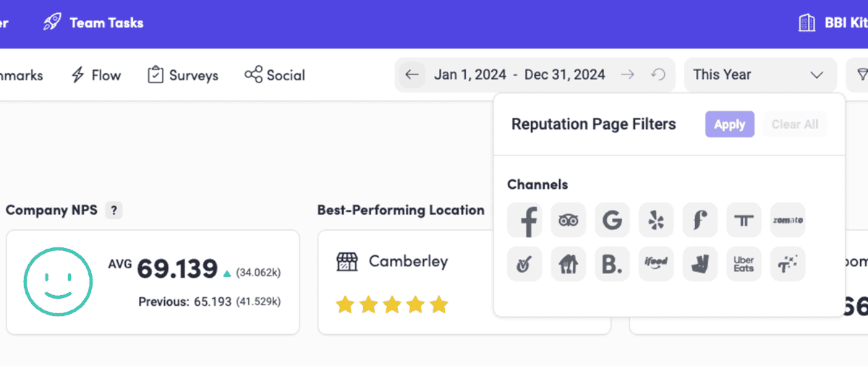Viewport: 868px width, 366px height.
Task: Go to the previous date range
Action: (412, 75)
